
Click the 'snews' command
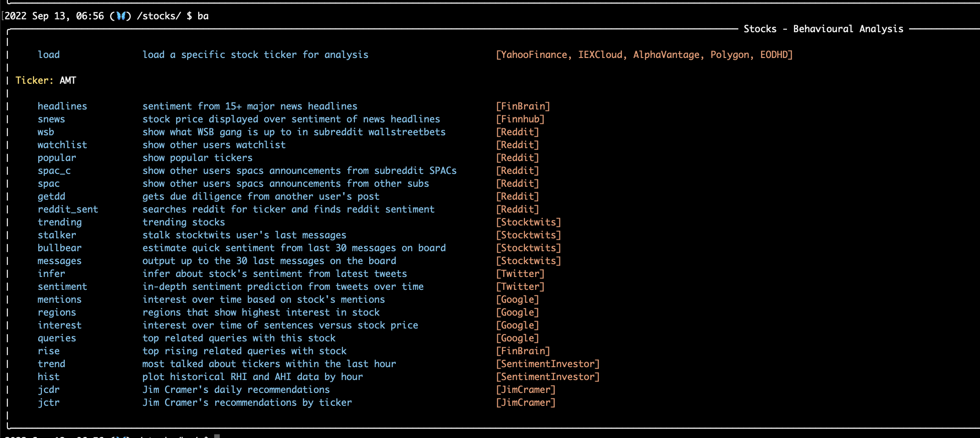tap(51, 119)
